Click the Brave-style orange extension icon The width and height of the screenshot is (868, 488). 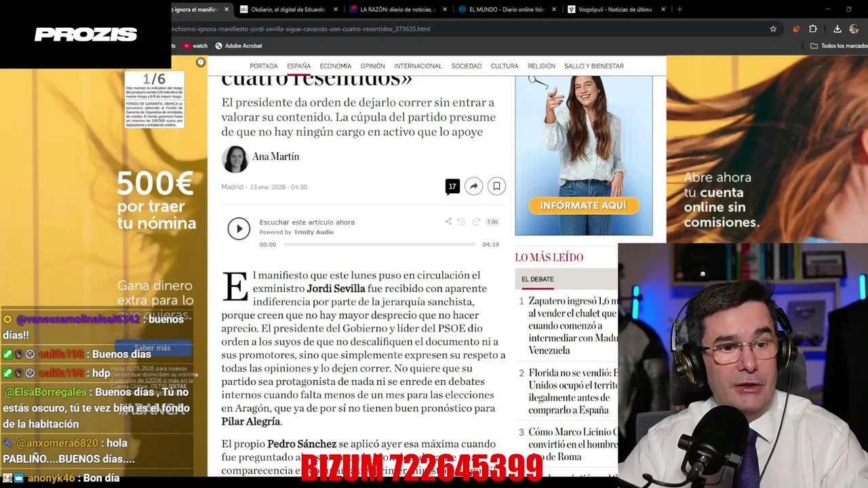(796, 29)
